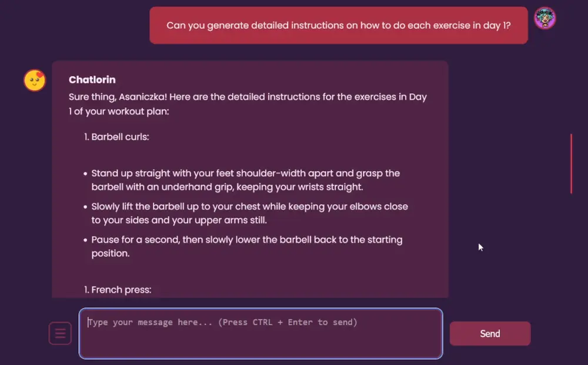Select the bot's blushing emoji portrait

pos(34,80)
